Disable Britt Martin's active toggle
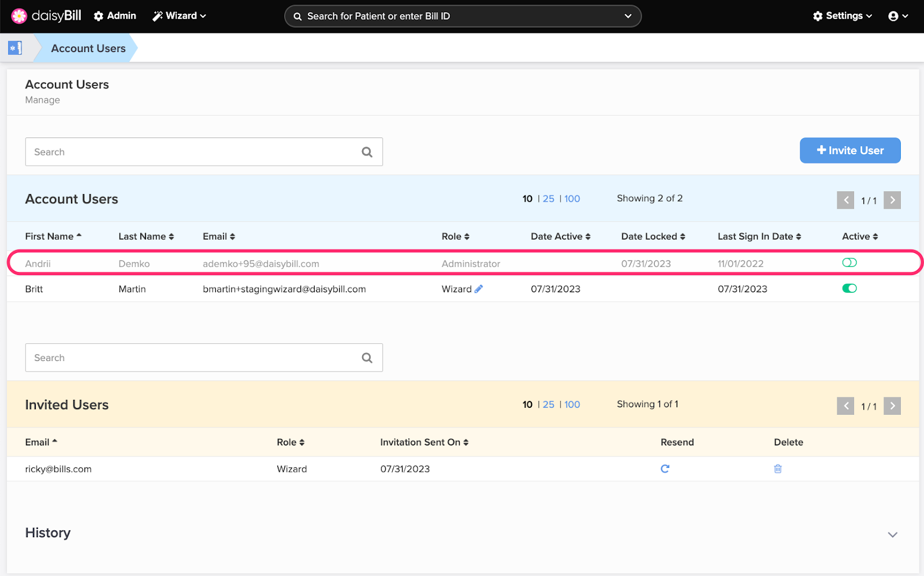 [849, 288]
